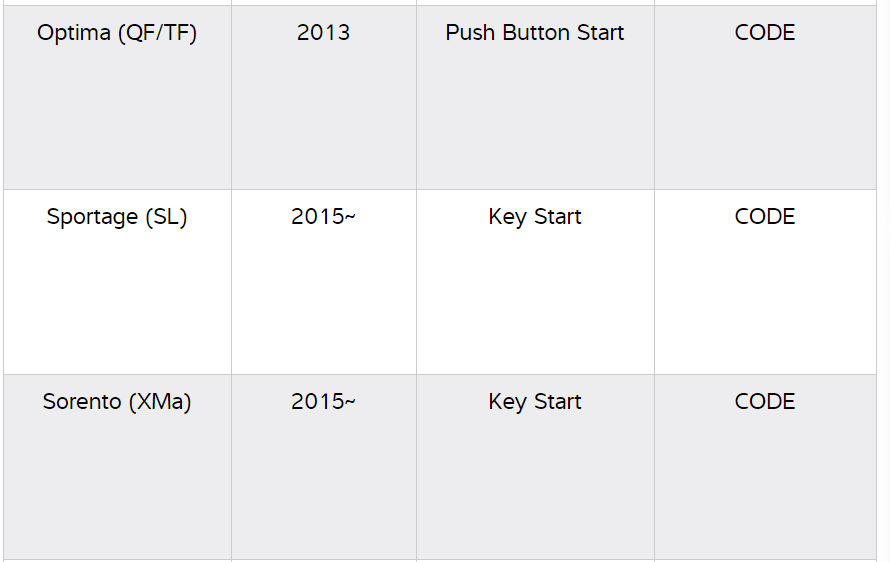Click 2015~ in the Sportage row
890x562 pixels.
[x=323, y=217]
